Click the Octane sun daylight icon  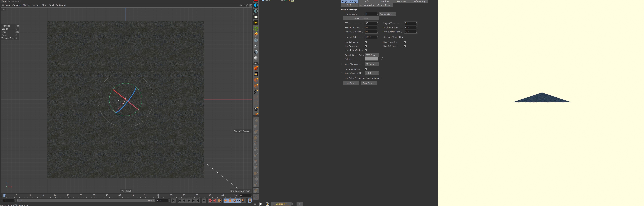(x=256, y=23)
